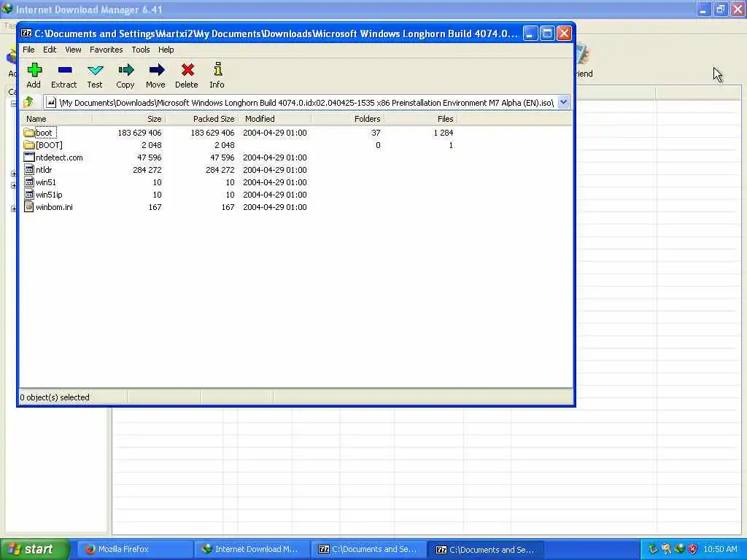The width and height of the screenshot is (747, 560).
Task: Switch to Internet Download Manager taskbar button
Action: click(251, 549)
